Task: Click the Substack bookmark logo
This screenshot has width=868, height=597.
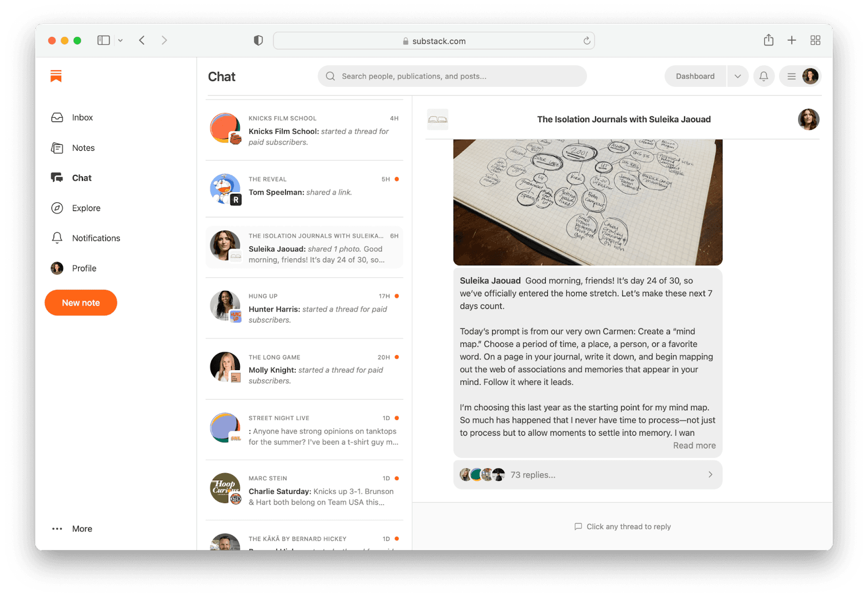Action: coord(56,76)
